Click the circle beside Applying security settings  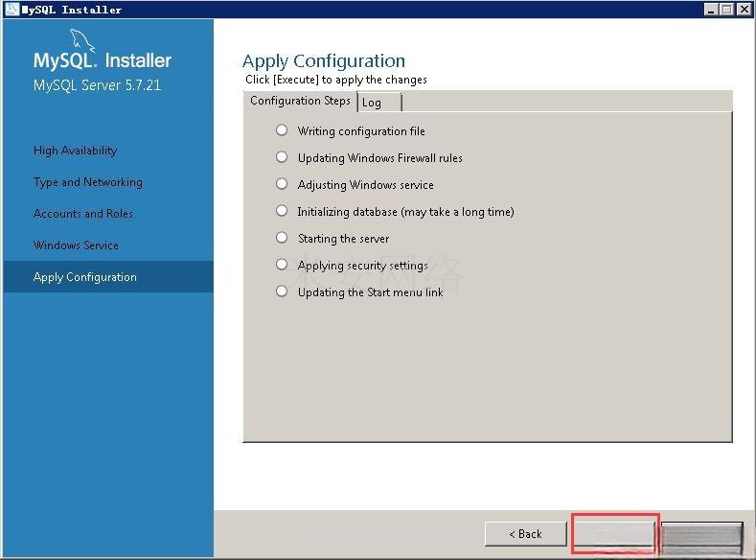pos(282,265)
